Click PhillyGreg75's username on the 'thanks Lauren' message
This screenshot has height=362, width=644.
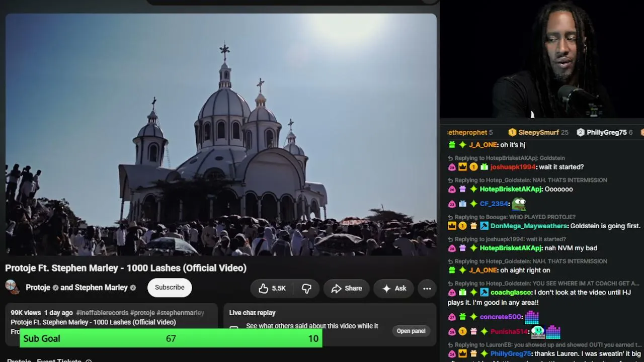[510, 353]
